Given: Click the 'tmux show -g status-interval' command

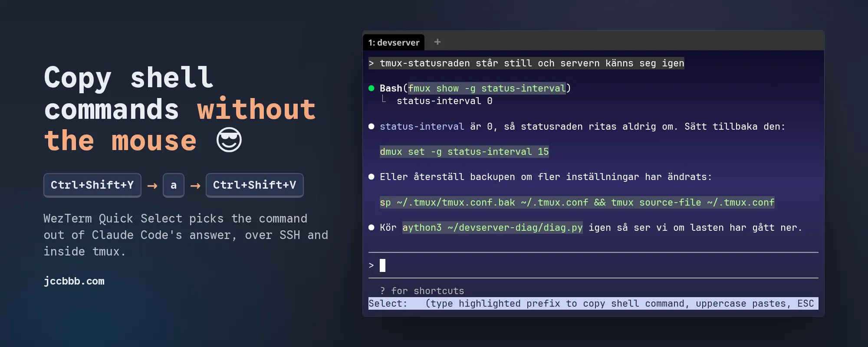Looking at the screenshot, I should 487,88.
